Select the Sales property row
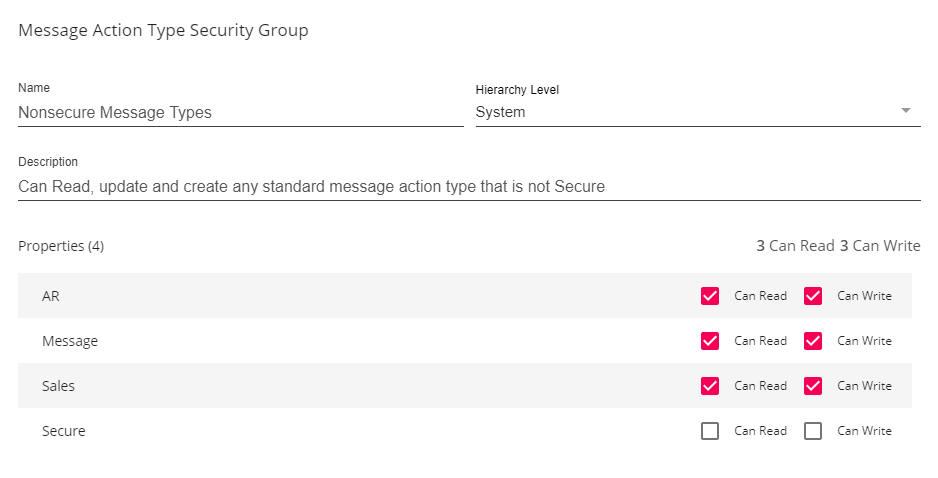Screen dimensions: 938x478 pyautogui.click(x=300, y=386)
